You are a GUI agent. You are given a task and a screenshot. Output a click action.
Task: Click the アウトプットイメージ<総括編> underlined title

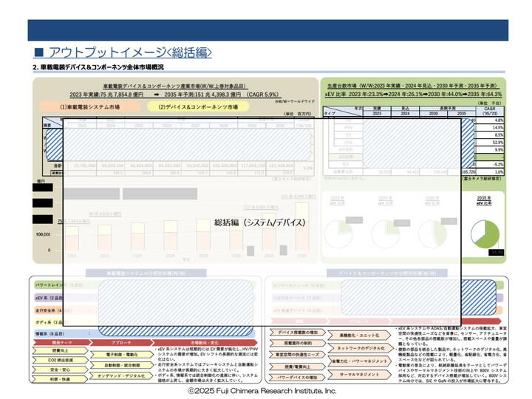[x=123, y=52]
